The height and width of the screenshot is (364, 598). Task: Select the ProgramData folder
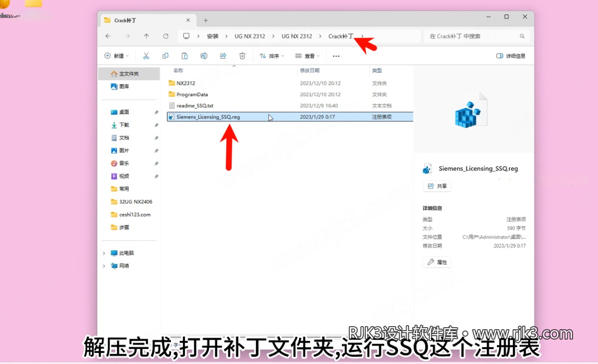click(290, 94)
